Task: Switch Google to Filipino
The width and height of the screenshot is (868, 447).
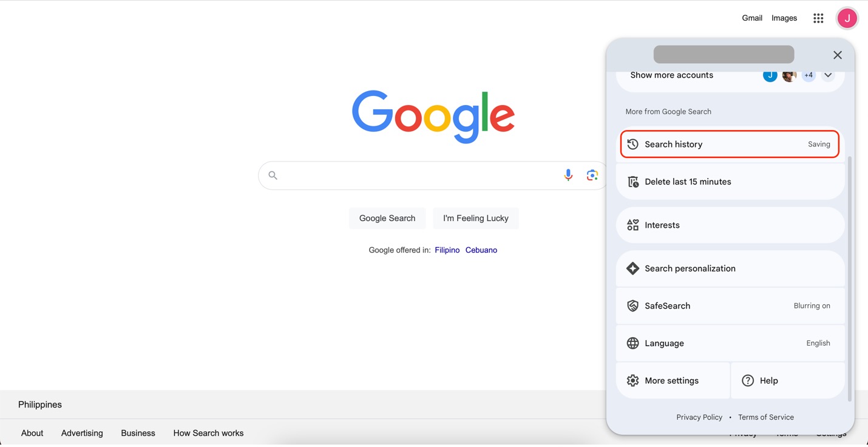Action: (x=447, y=250)
